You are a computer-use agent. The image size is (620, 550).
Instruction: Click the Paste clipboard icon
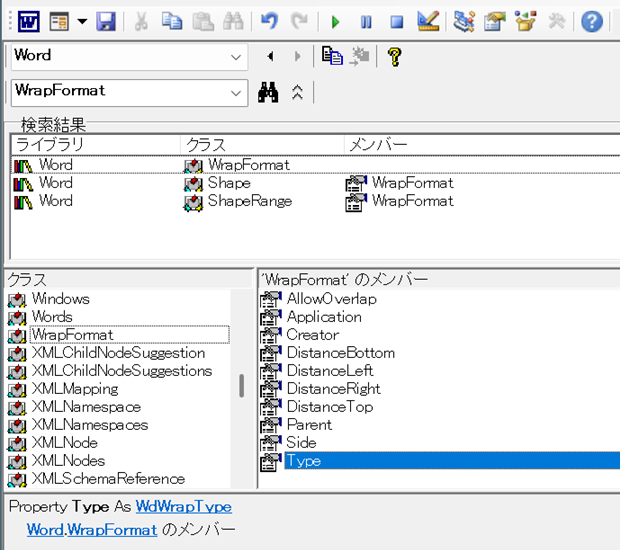click(203, 21)
